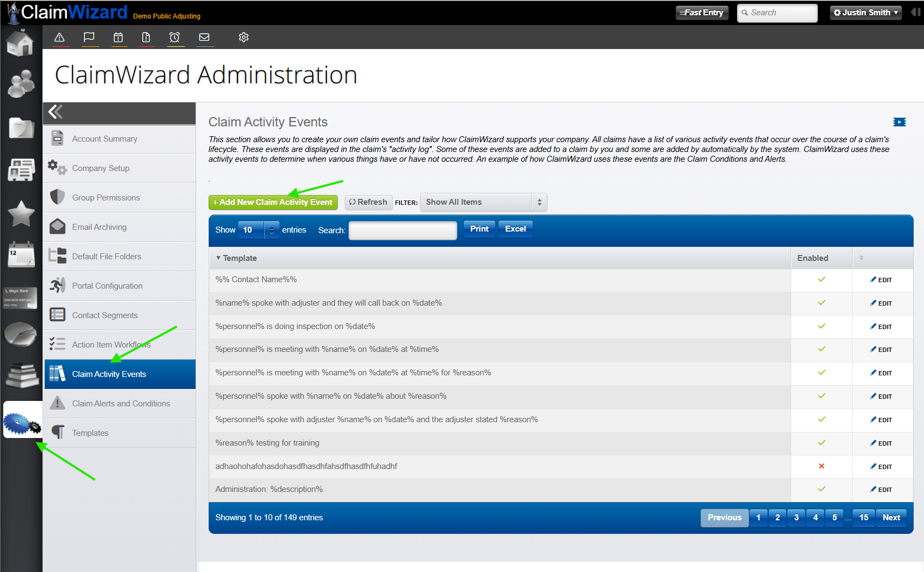Click the calendar icon in top toolbar
The height and width of the screenshot is (572, 924).
118,37
